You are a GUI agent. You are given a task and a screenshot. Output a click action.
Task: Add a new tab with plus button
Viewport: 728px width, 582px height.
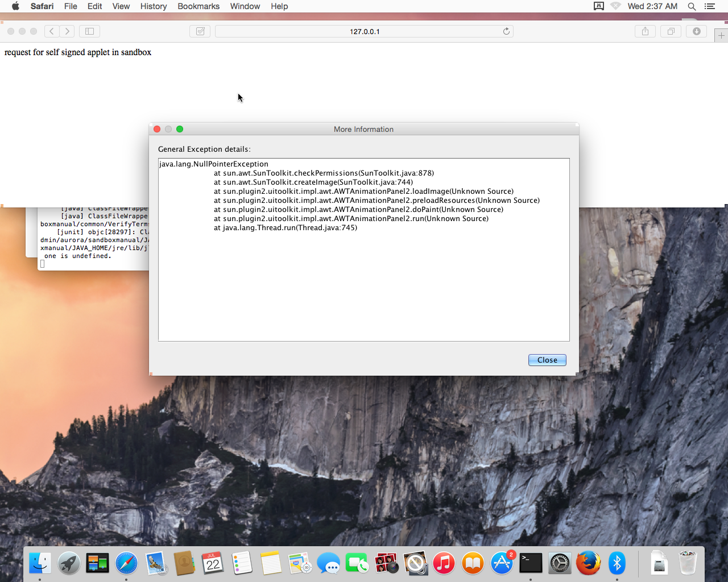721,36
